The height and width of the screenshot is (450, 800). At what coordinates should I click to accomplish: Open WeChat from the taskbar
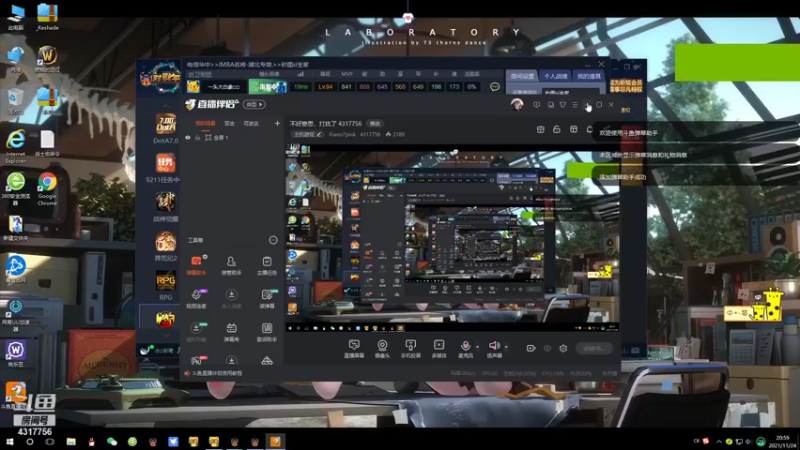112,441
